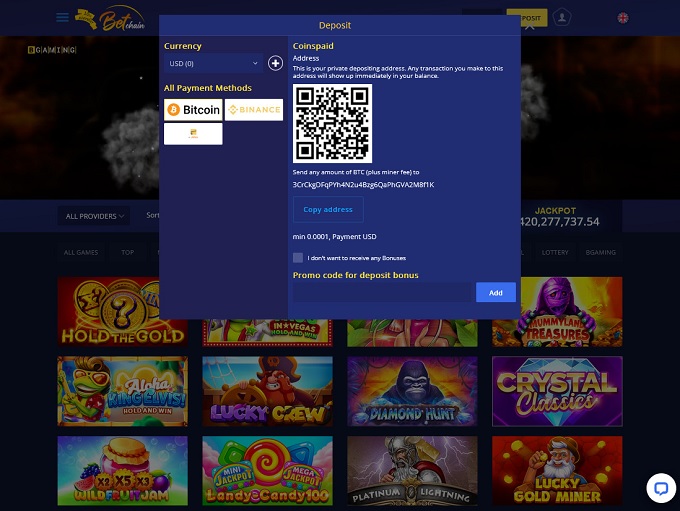
Task: Open the Candy Candy 100 game
Action: (x=268, y=471)
